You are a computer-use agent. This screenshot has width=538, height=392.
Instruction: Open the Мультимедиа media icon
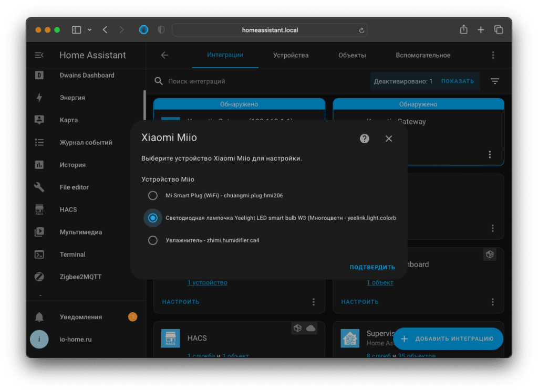[x=39, y=232]
